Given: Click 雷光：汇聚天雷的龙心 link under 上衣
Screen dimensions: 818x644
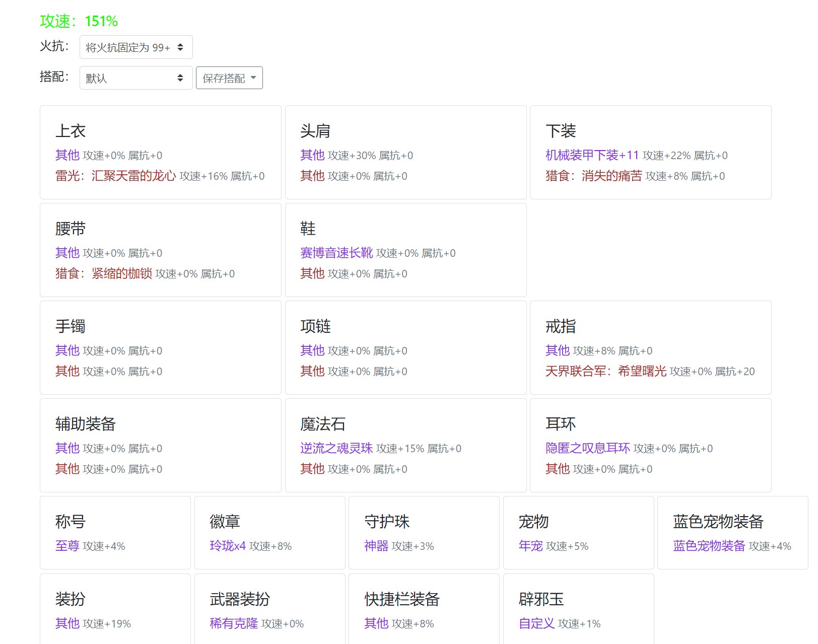Looking at the screenshot, I should tap(115, 176).
